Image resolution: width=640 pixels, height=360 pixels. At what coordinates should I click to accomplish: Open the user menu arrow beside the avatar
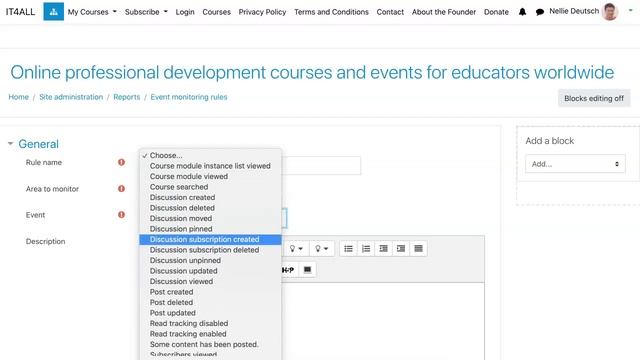[630, 10]
